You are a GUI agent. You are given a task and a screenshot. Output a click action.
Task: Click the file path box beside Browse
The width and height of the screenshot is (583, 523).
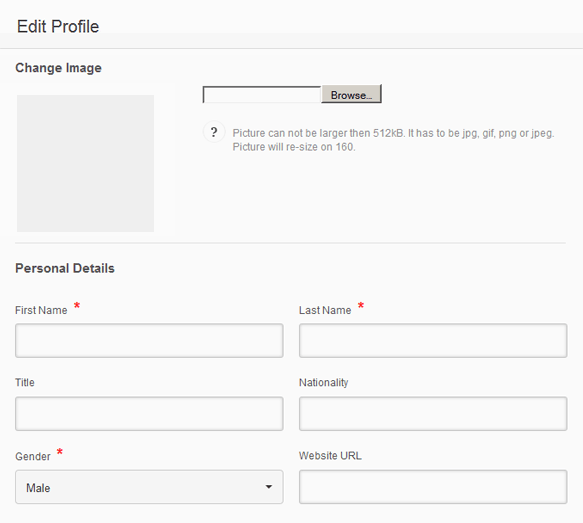[262, 95]
